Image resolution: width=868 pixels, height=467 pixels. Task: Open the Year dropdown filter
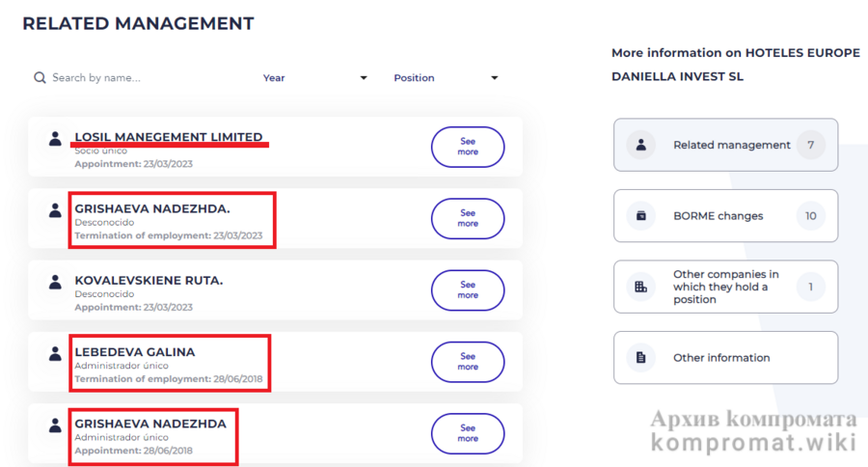(315, 78)
